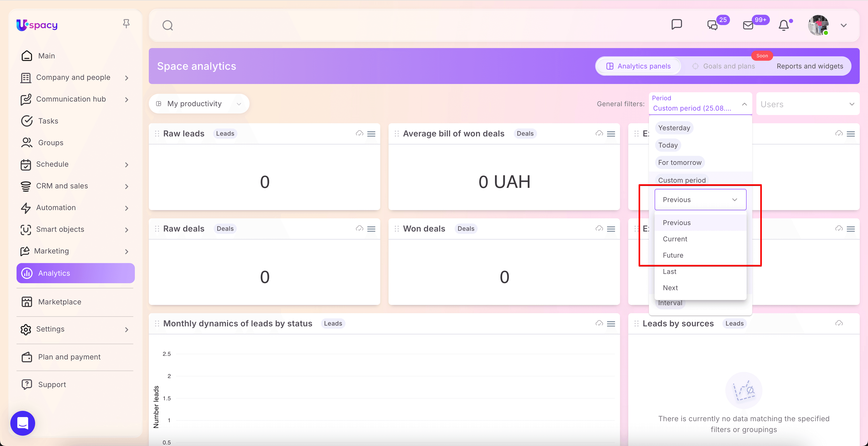
Task: Expand Company and people submenu
Action: pyautogui.click(x=127, y=78)
